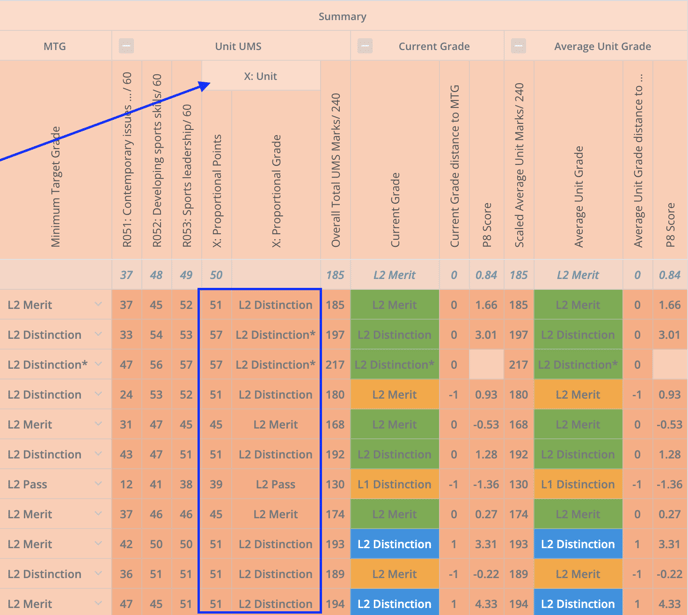Screen dimensions: 688x615
Task: Click the MTG column group header
Action: [55, 46]
